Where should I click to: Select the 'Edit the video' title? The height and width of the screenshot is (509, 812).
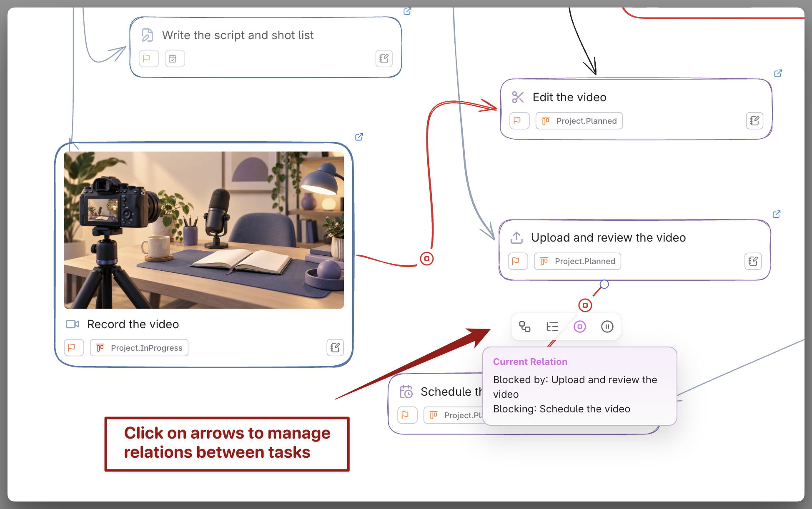[x=569, y=97]
